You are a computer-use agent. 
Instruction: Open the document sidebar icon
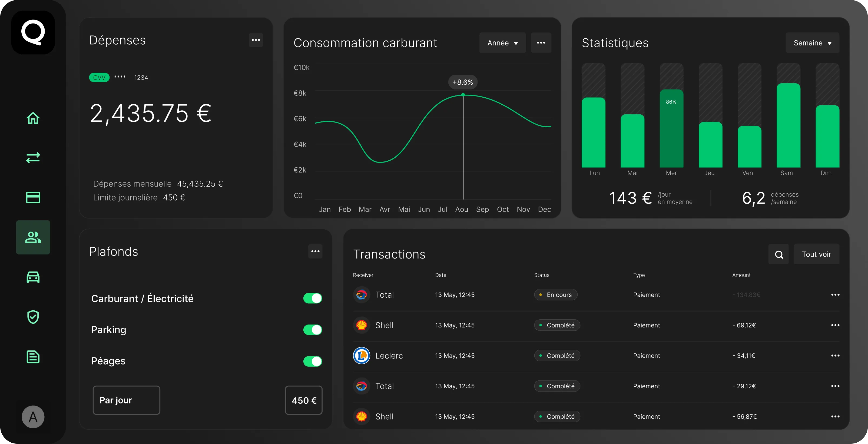(33, 357)
